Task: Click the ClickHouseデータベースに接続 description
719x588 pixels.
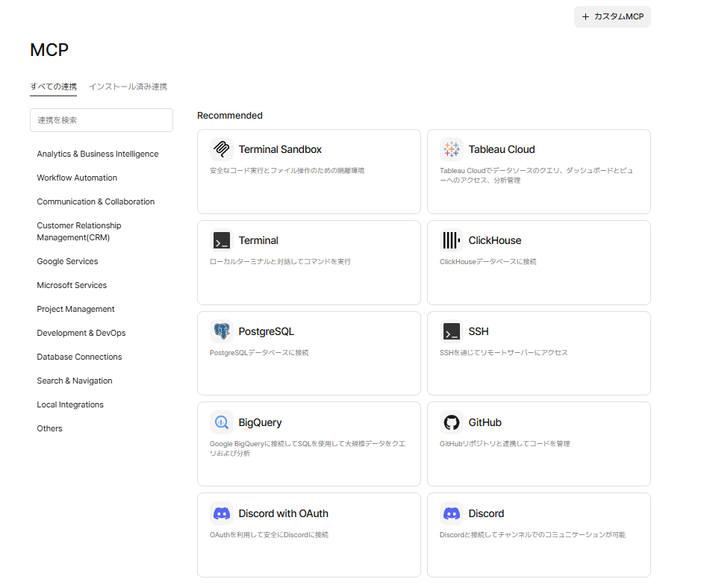Action: (488, 262)
